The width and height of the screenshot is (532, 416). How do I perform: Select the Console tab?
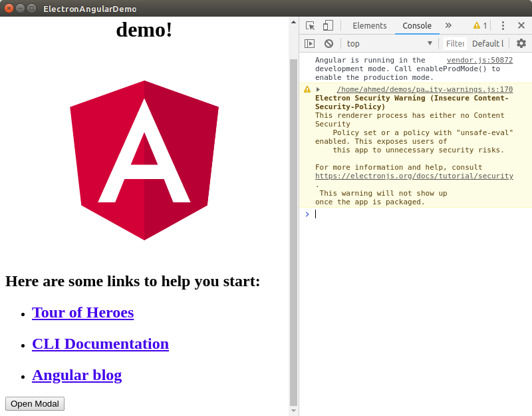(x=417, y=26)
